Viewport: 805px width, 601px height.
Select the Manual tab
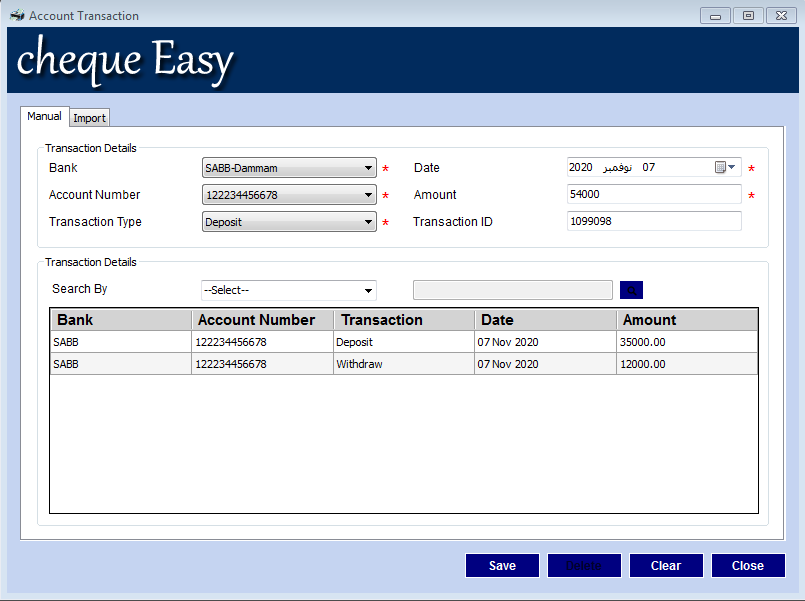44,116
